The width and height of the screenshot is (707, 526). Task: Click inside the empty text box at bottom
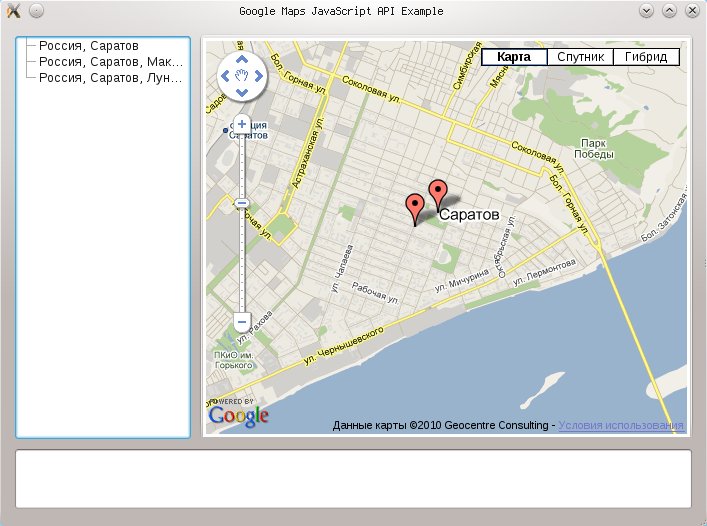click(354, 479)
